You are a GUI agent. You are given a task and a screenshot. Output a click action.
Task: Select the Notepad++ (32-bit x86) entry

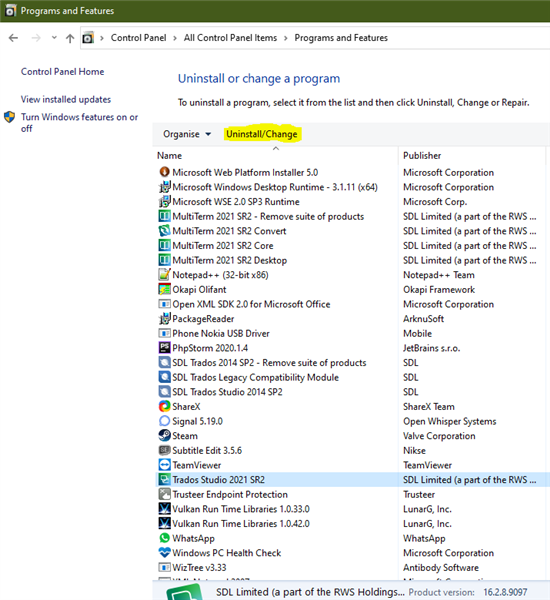tap(220, 275)
